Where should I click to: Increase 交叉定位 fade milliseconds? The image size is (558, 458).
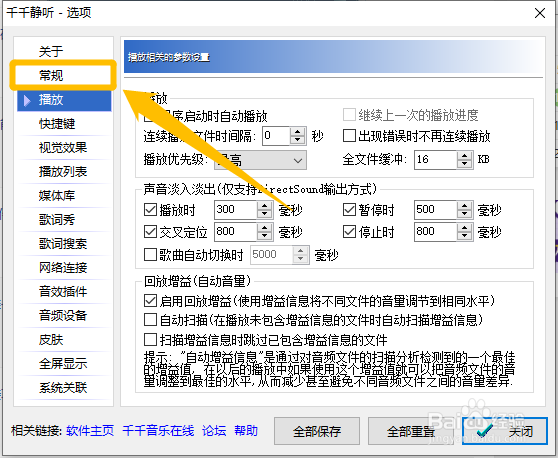[x=264, y=228]
